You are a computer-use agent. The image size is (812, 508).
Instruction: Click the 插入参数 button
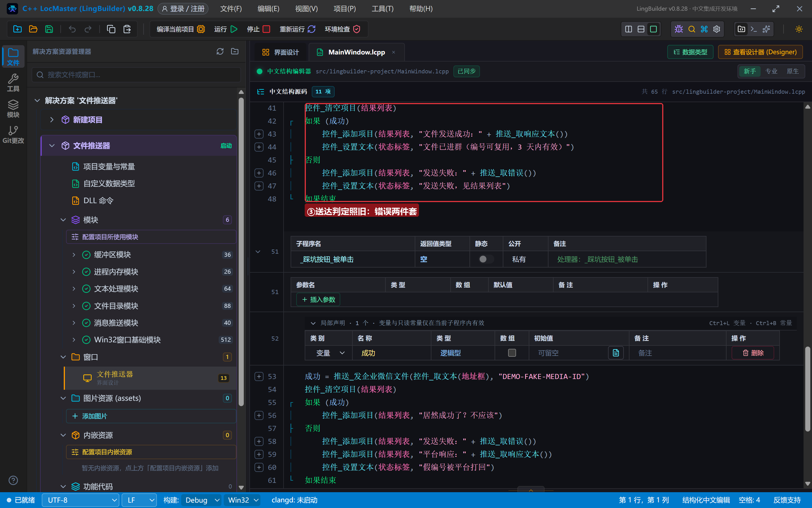pyautogui.click(x=318, y=299)
